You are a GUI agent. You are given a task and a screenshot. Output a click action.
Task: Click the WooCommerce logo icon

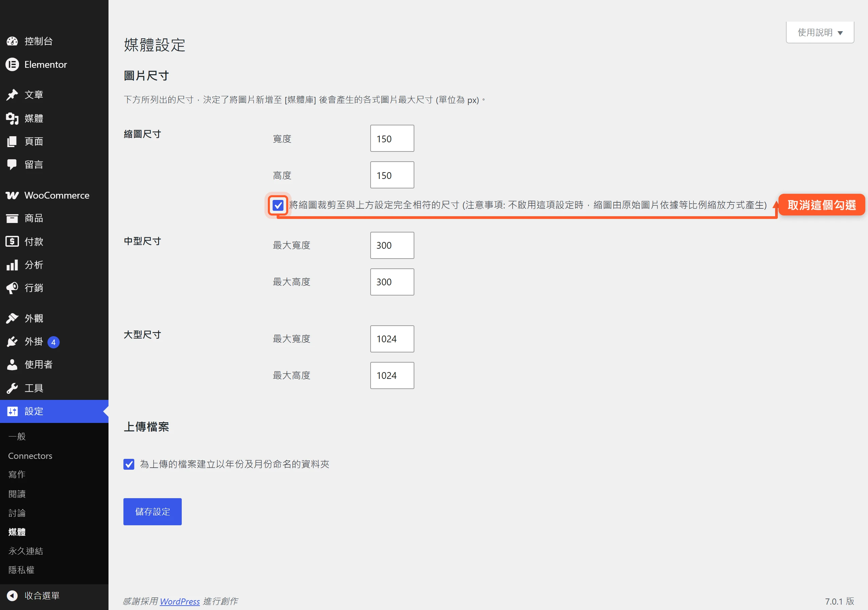[12, 196]
